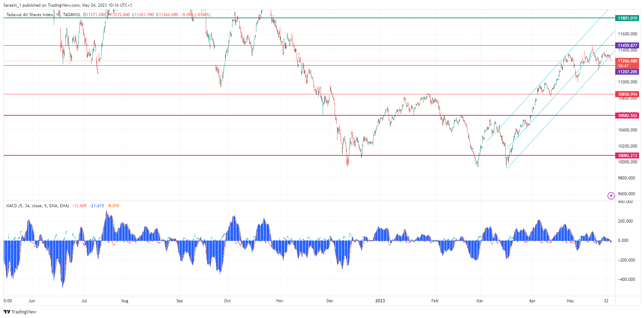Click the 0:00 label on time axis
Viewport: 644px width, 318px height.
coord(8,301)
